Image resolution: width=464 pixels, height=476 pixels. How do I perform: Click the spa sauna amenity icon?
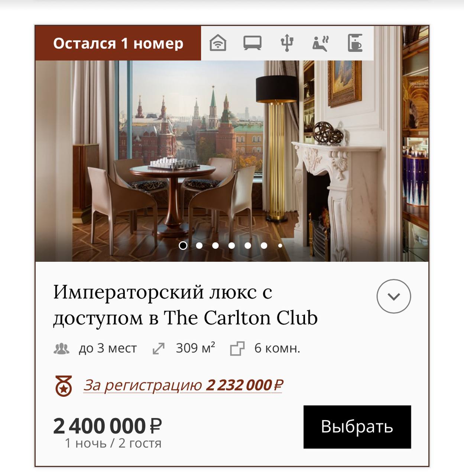tap(321, 43)
